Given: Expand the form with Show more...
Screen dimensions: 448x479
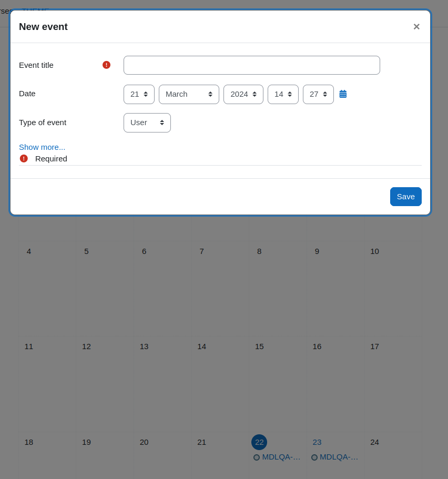Looking at the screenshot, I should 42,147.
